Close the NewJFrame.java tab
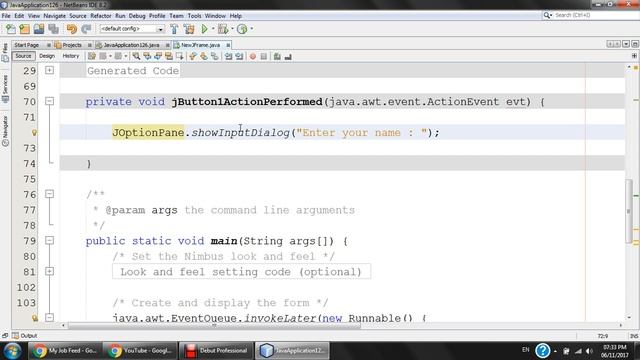Screen dimensions: 640x360 pyautogui.click(x=228, y=45)
